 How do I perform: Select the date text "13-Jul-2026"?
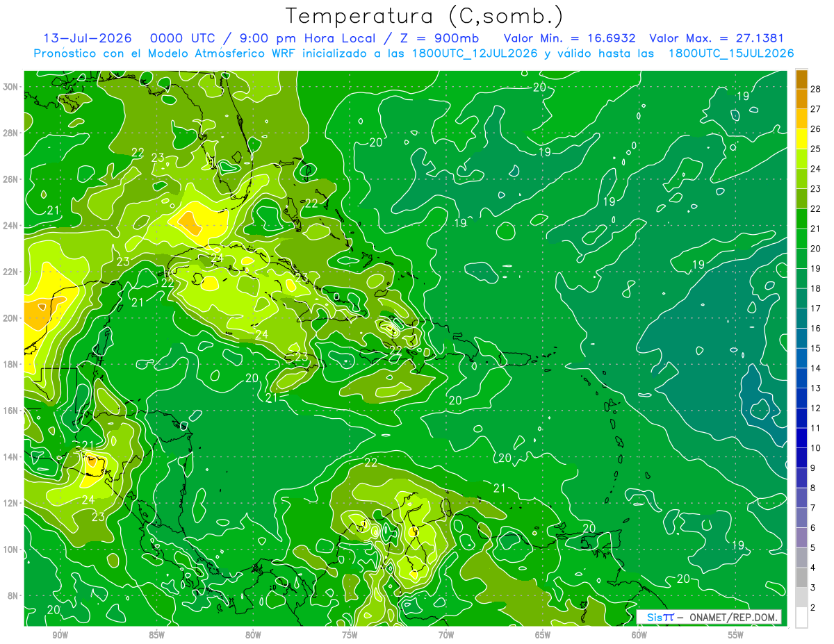click(87, 38)
